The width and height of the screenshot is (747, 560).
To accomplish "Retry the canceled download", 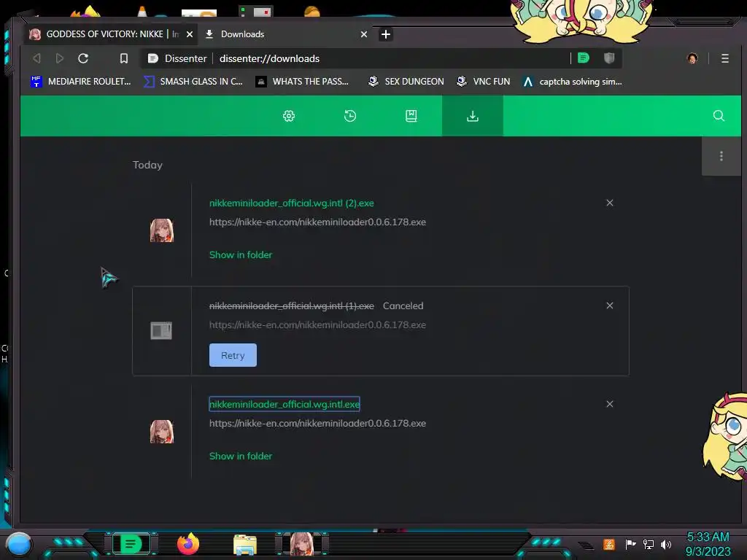I will (233, 355).
